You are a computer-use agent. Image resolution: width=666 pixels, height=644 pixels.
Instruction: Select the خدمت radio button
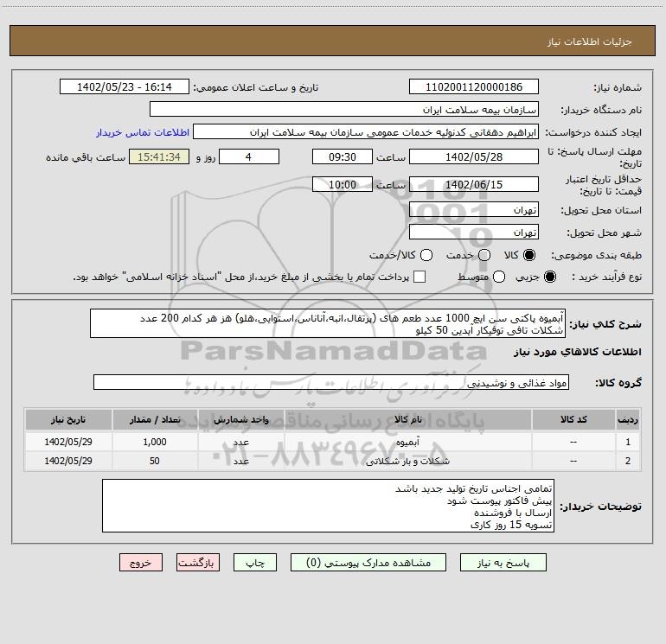(x=484, y=255)
